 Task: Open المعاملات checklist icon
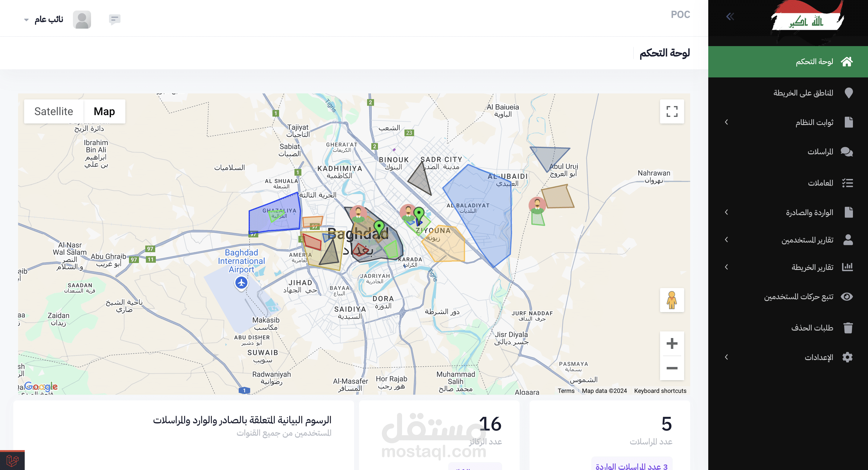[x=847, y=183]
